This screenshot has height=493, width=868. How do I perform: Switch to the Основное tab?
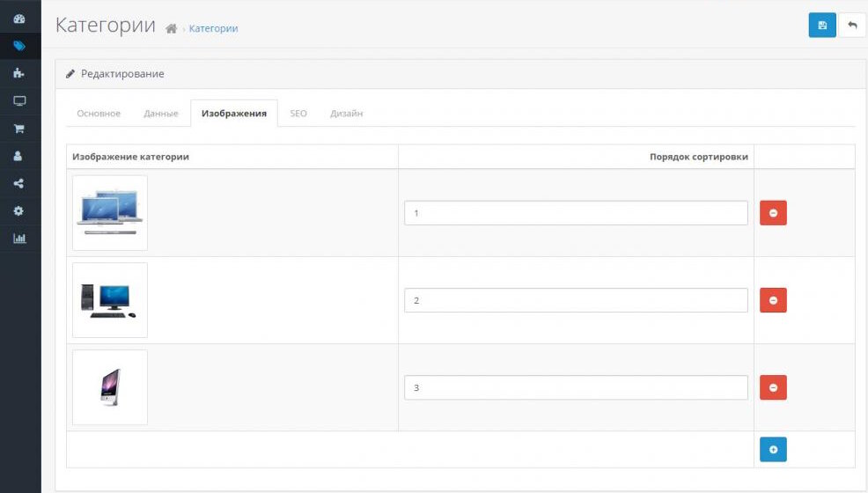[99, 114]
